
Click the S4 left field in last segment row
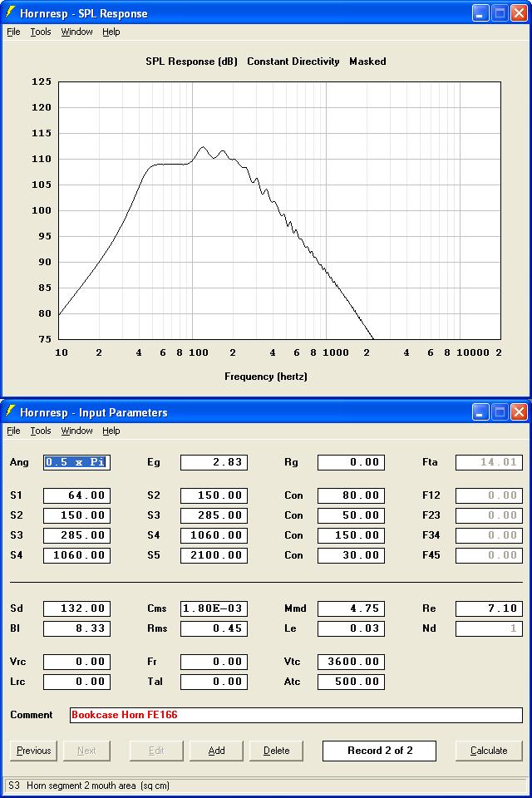[x=76, y=554]
